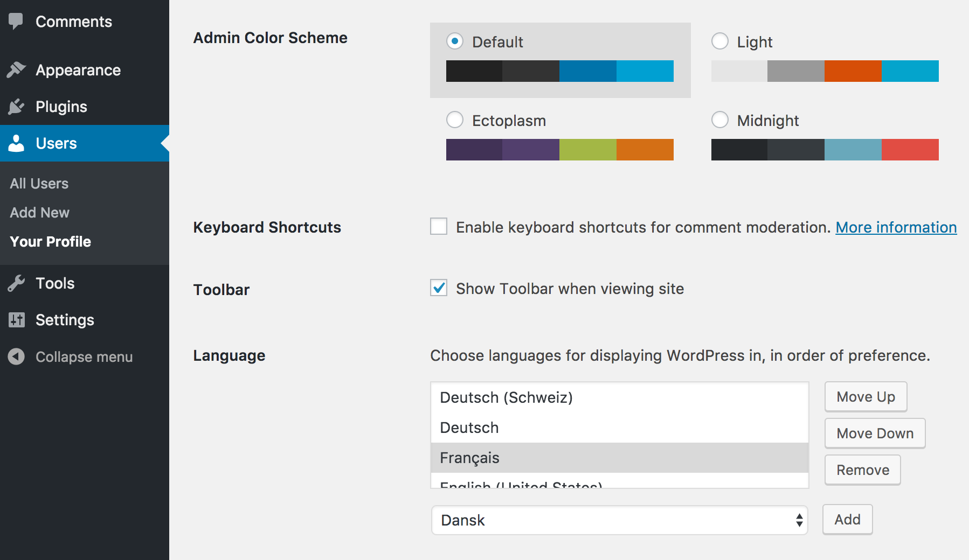Click the Collapse menu arrow icon
The width and height of the screenshot is (969, 560).
pyautogui.click(x=16, y=356)
